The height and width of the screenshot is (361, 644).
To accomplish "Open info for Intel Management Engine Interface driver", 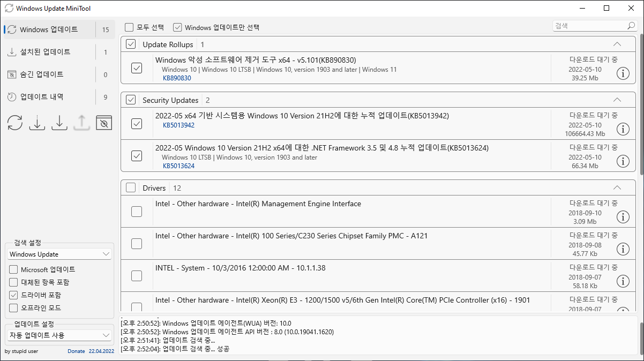I will [623, 217].
